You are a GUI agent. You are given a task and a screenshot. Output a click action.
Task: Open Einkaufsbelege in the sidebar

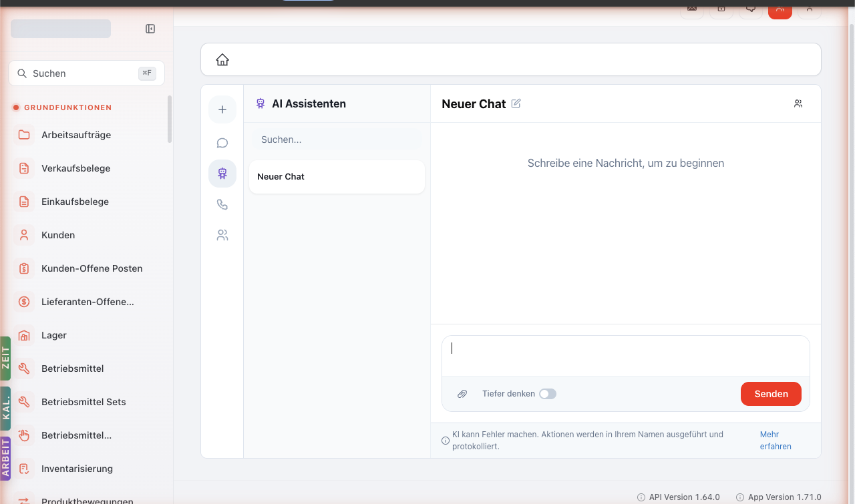[x=75, y=202]
